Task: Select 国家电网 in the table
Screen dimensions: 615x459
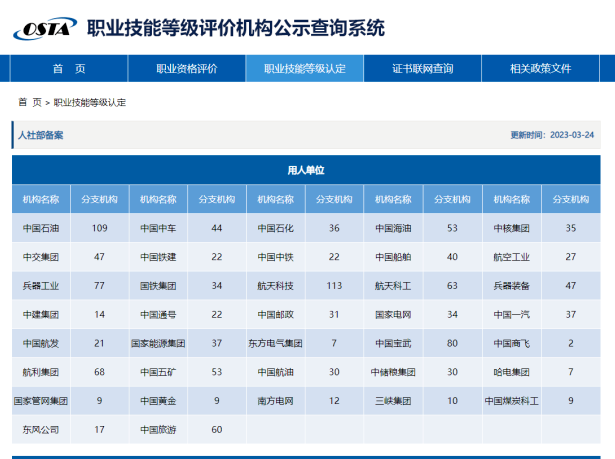Action: coord(393,315)
